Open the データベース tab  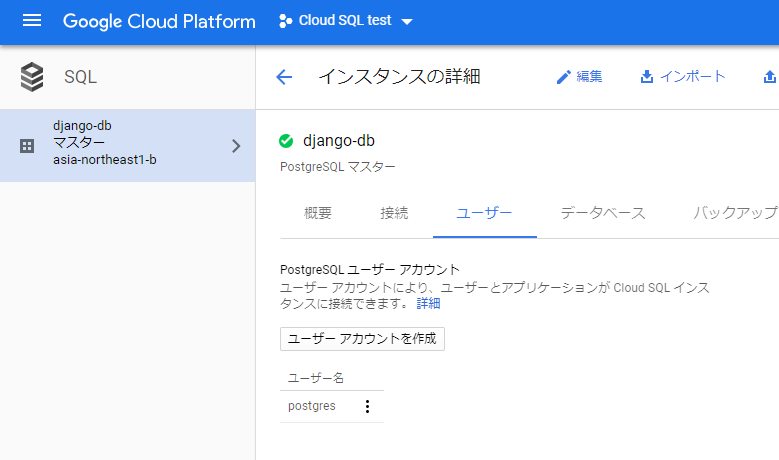pos(602,213)
